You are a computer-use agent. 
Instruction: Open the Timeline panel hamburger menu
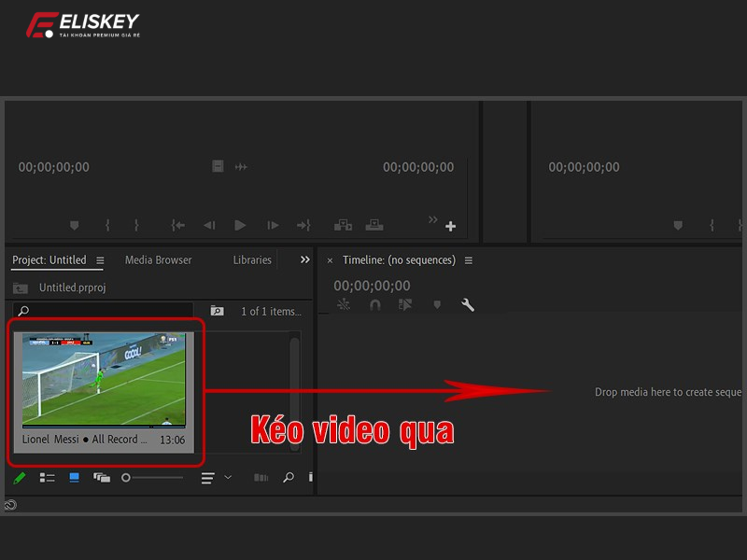[x=469, y=260]
